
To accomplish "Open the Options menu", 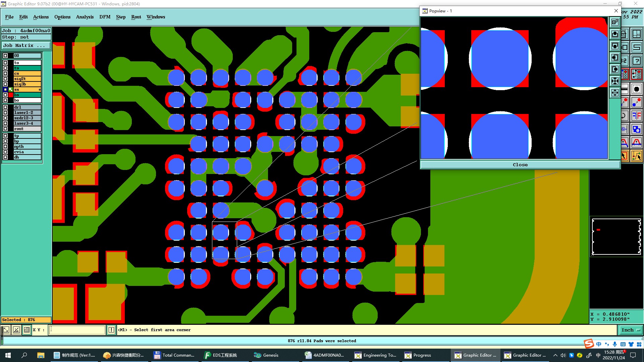I will click(62, 17).
